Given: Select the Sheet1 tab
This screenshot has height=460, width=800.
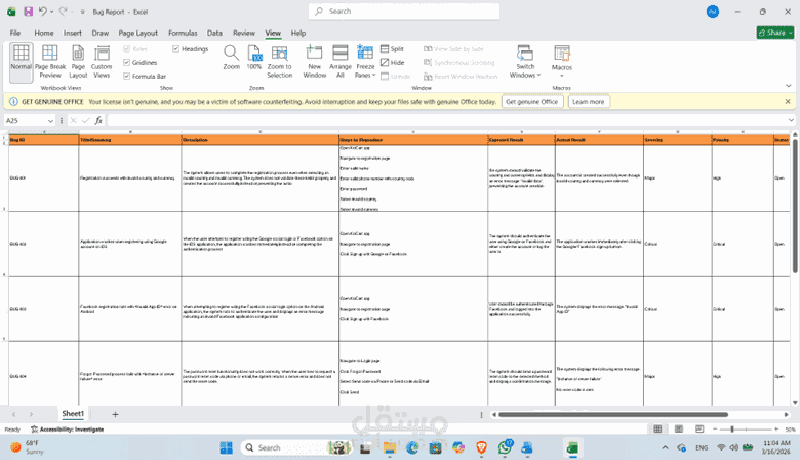Looking at the screenshot, I should coord(73,414).
